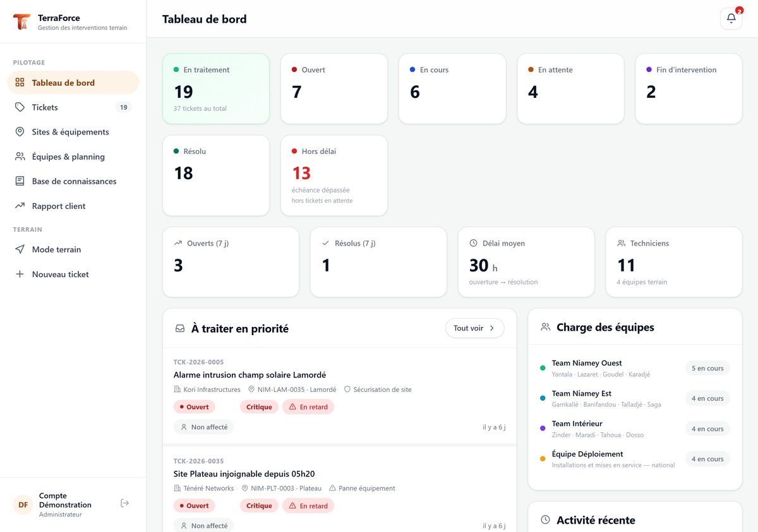Click the 5 en cours badge
This screenshot has height=532, width=758.
tap(707, 368)
